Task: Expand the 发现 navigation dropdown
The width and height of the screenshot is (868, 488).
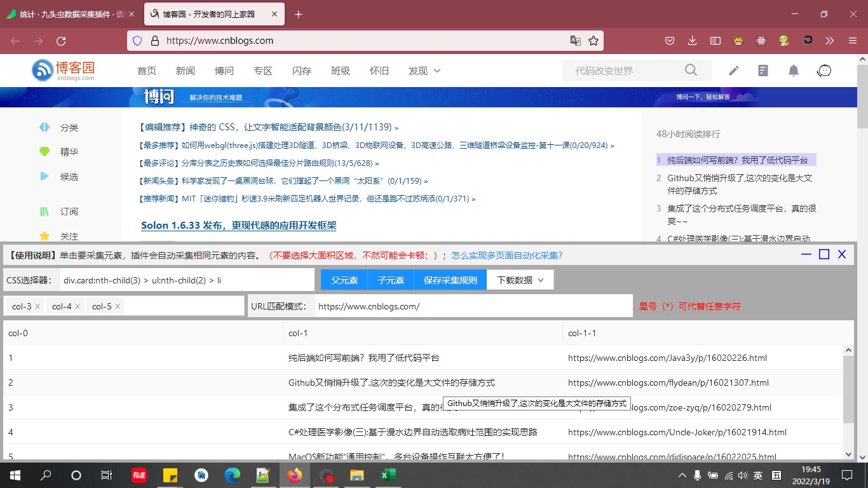Action: [424, 71]
